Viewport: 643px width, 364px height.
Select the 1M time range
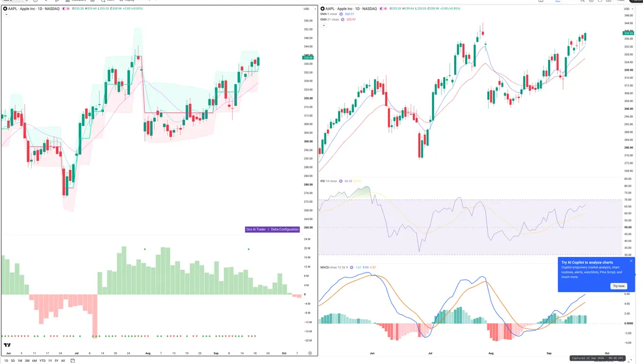(x=20, y=361)
